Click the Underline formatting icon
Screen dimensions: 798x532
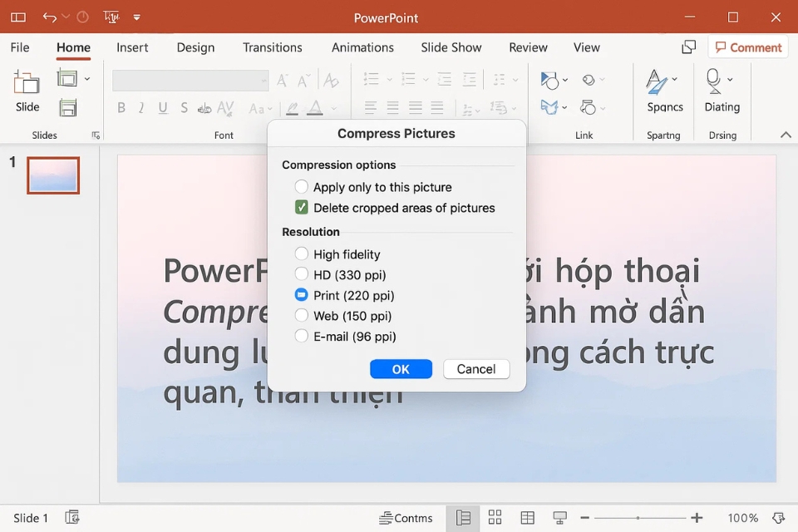coord(163,108)
